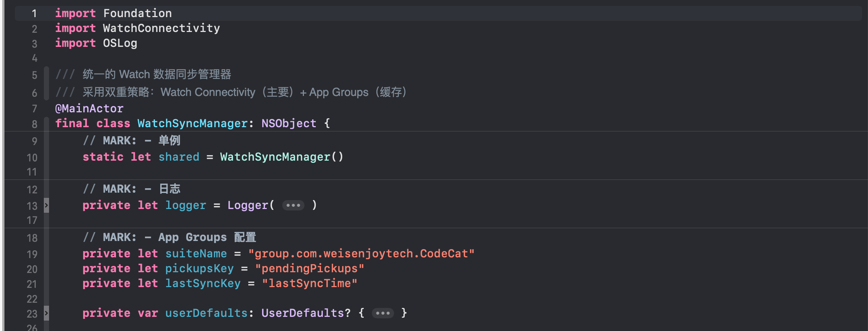The height and width of the screenshot is (331, 868).
Task: Click the NSObject superclass identifier
Action: tap(289, 124)
